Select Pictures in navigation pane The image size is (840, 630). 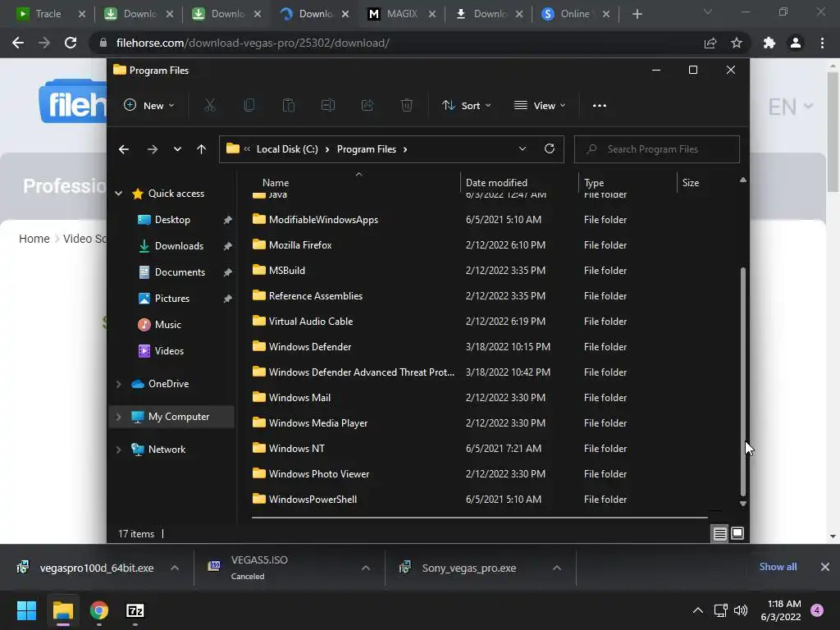(x=172, y=299)
